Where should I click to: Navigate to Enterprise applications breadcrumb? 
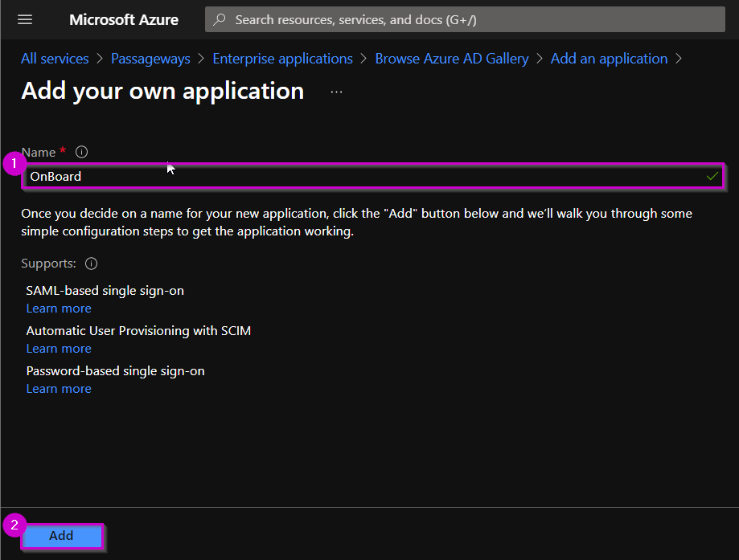[282, 59]
